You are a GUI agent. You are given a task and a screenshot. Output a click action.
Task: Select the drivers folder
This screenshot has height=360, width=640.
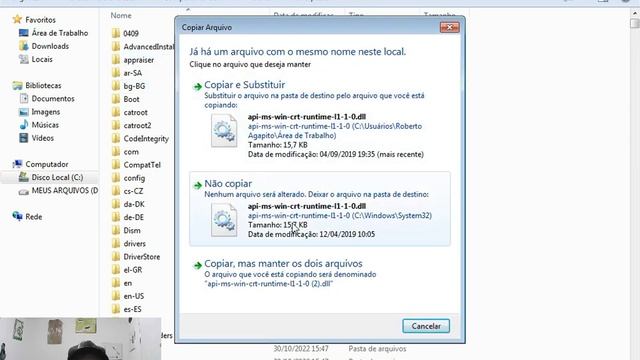click(135, 244)
